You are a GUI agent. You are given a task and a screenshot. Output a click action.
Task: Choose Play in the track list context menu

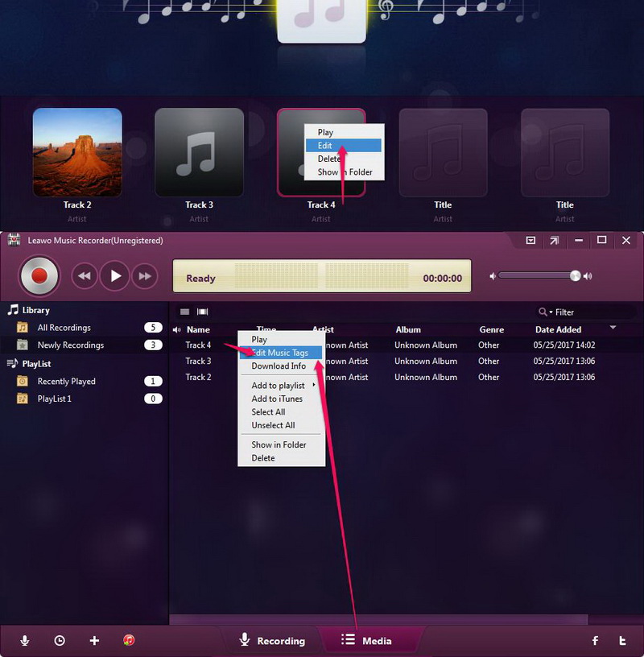(x=281, y=340)
